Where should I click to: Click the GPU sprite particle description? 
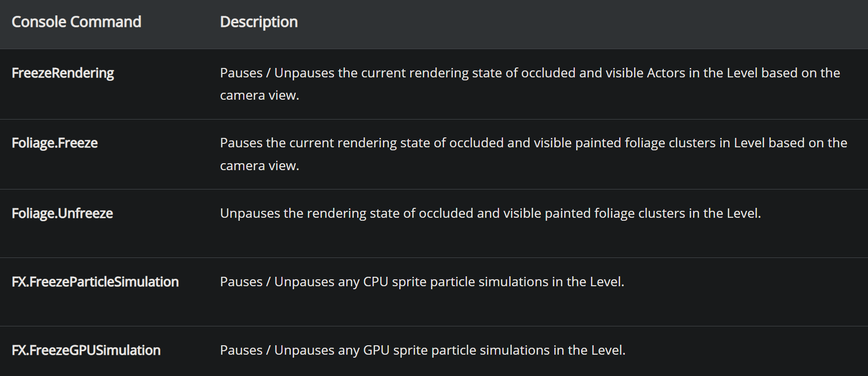tap(423, 350)
